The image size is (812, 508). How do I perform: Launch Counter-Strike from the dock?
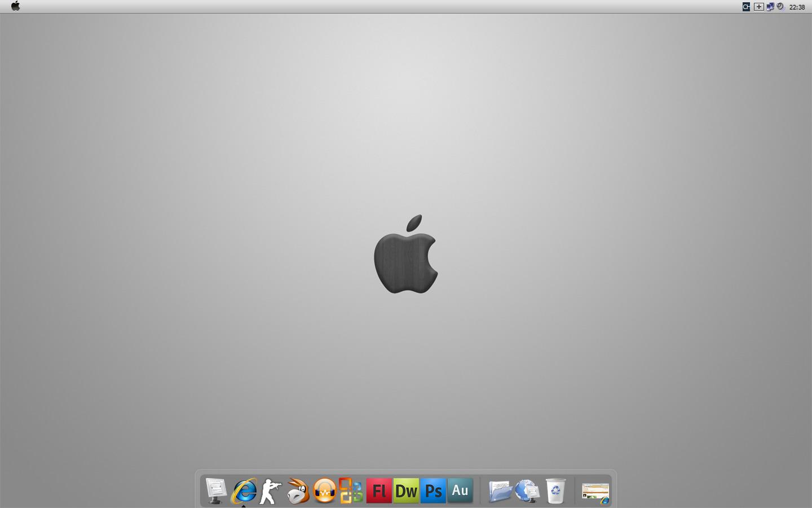point(271,491)
